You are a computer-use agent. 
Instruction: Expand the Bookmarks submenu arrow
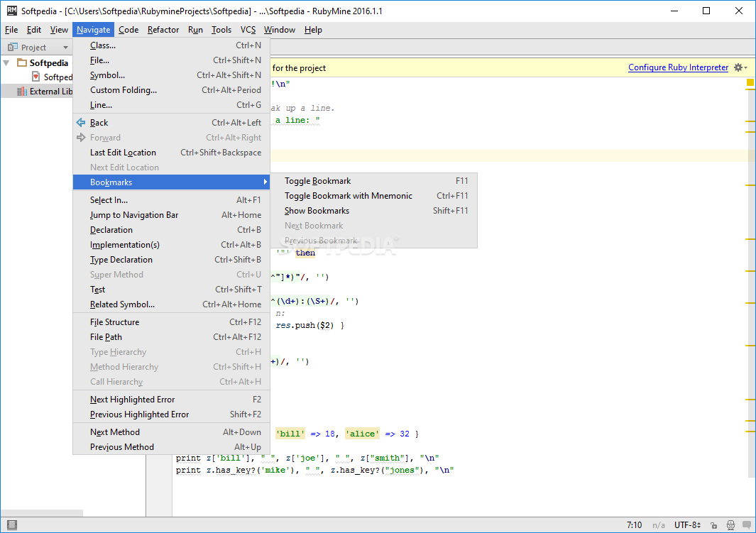[x=265, y=182]
